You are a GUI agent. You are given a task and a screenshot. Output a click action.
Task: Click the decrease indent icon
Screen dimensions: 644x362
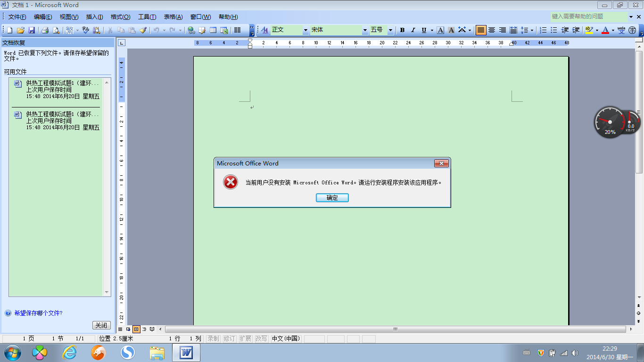[x=565, y=30]
